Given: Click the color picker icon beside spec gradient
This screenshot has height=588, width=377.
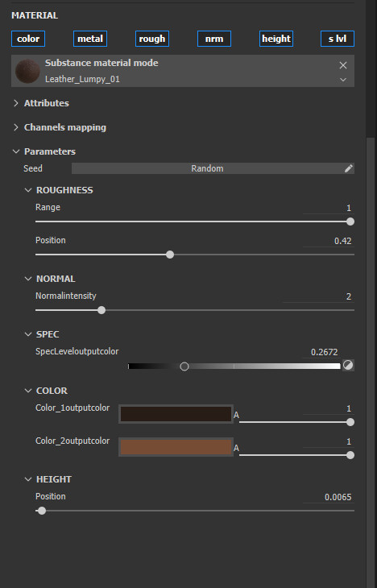Looking at the screenshot, I should tap(348, 365).
